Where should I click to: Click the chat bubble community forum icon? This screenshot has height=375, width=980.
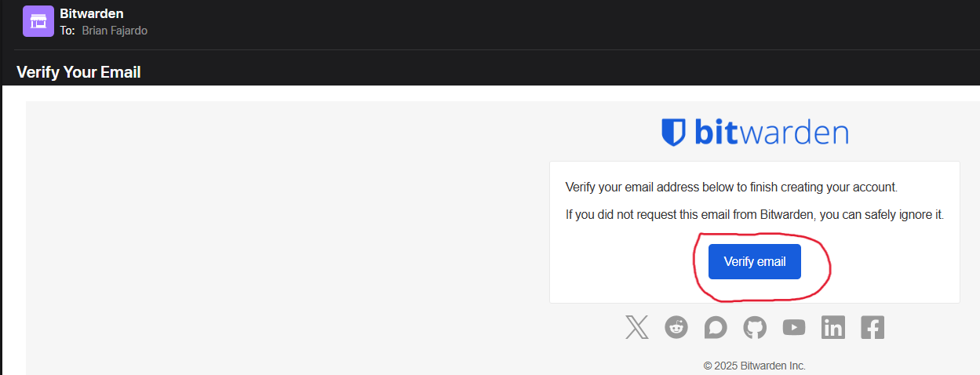tap(716, 327)
